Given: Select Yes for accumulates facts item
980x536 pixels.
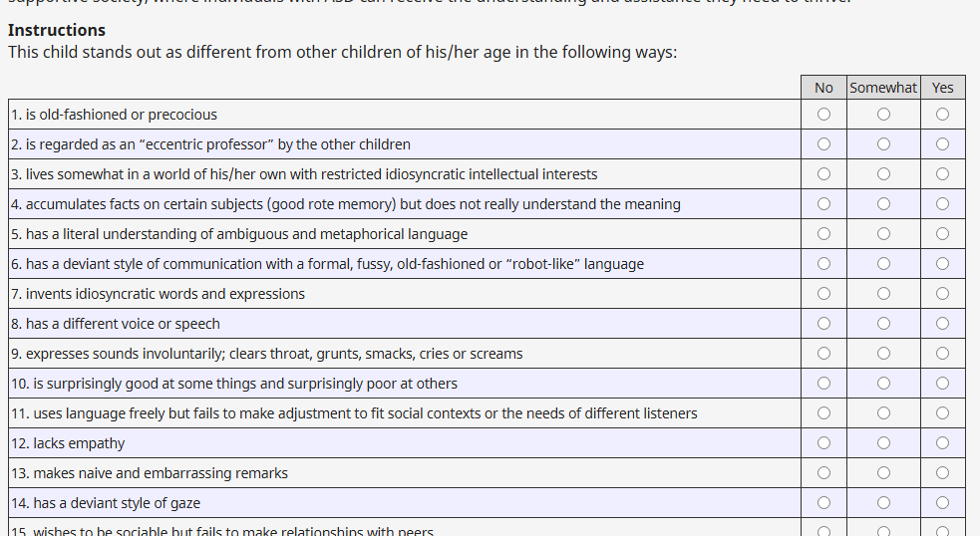Looking at the screenshot, I should [943, 204].
